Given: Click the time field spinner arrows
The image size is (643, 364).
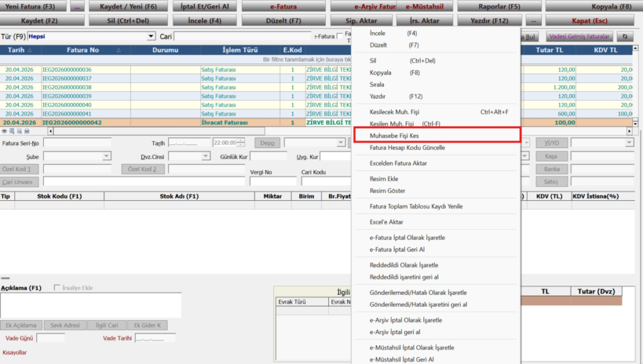Looking at the screenshot, I should pos(241,142).
